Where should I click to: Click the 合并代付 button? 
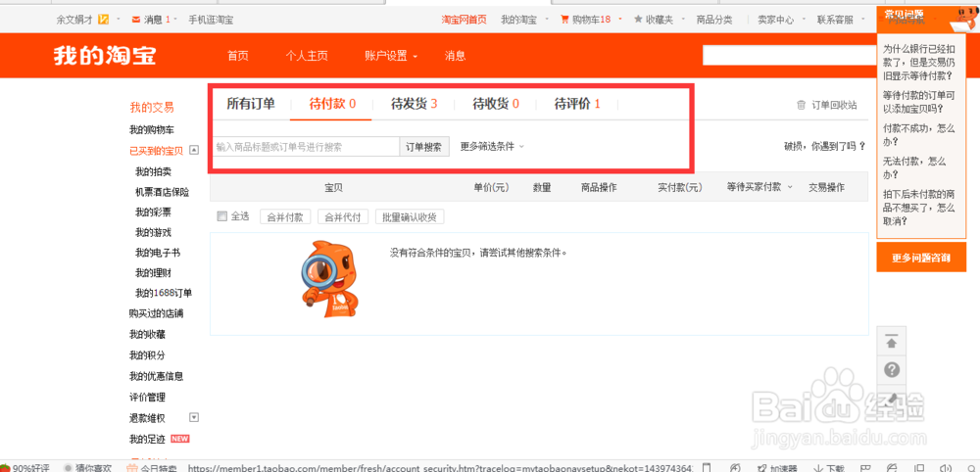tap(342, 216)
